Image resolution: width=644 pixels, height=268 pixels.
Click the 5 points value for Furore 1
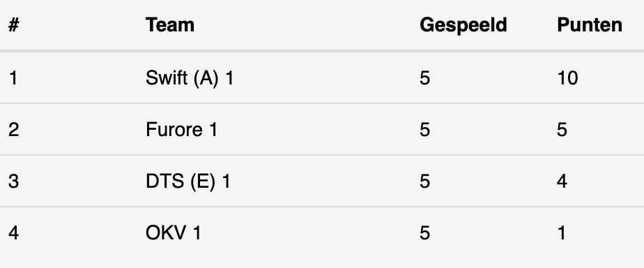tap(562, 130)
